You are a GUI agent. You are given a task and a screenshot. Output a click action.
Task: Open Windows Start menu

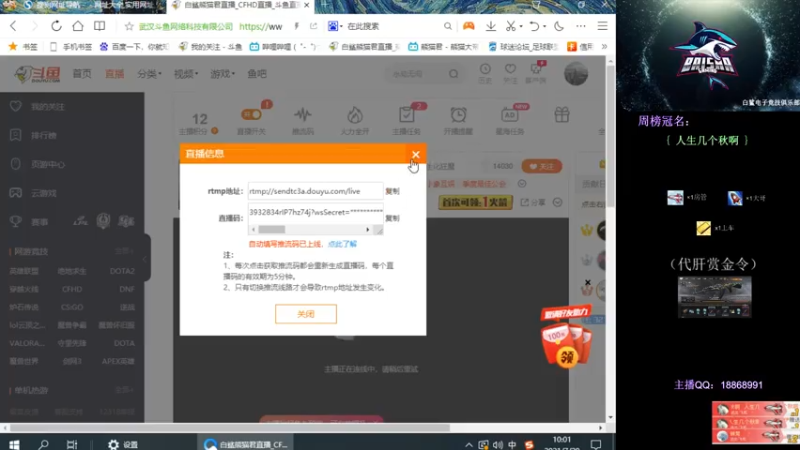(14, 444)
